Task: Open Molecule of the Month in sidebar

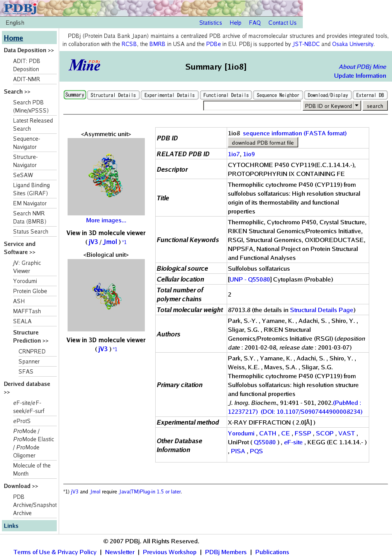Action: [x=32, y=469]
